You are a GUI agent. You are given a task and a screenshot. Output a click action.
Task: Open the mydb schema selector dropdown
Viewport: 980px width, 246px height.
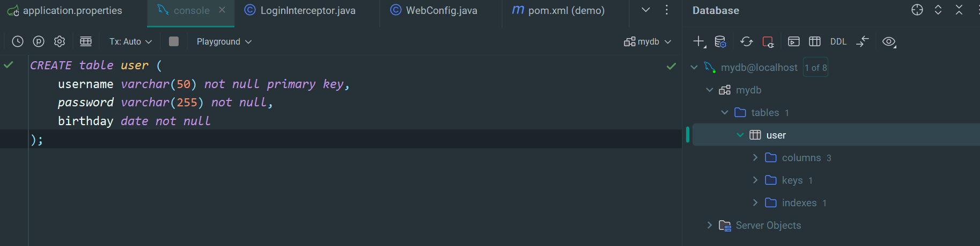(x=648, y=41)
